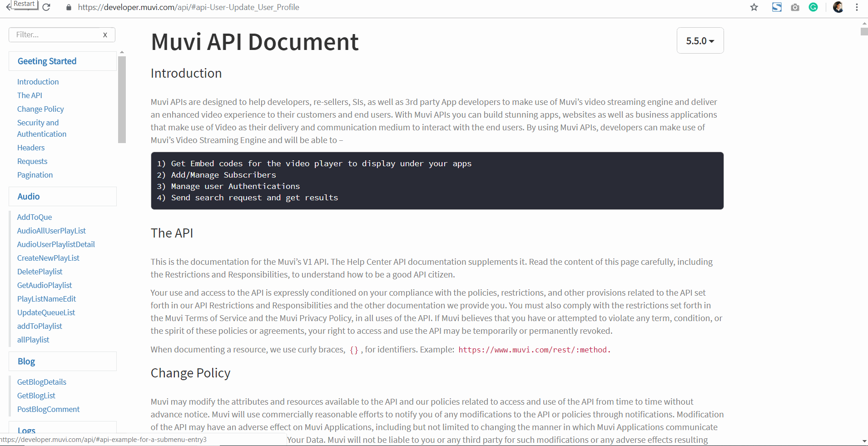868x446 pixels.
Task: Open AudioAllUserPlayList API entry
Action: [x=51, y=231]
